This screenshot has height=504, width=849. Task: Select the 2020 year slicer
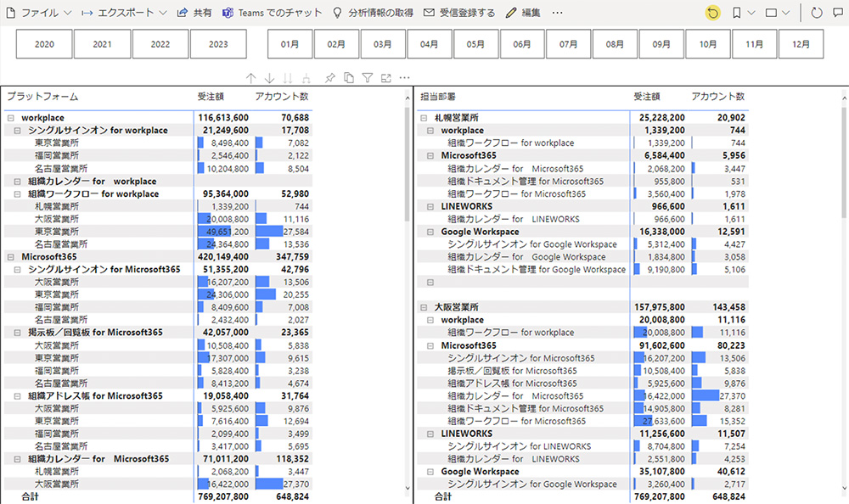point(44,44)
